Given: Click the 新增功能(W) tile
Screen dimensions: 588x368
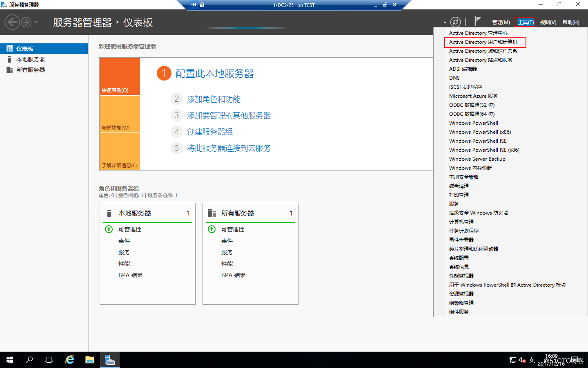Looking at the screenshot, I should 120,114.
